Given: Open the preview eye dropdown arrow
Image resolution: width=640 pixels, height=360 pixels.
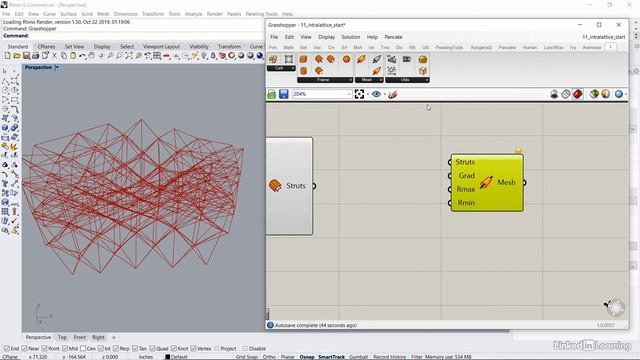Looking at the screenshot, I should coord(384,95).
